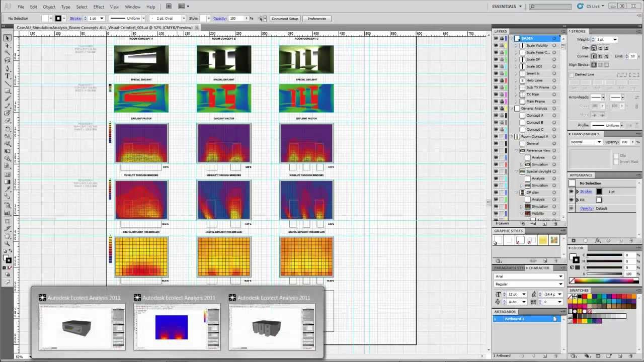Select the Line Segment tool
The image size is (644, 362).
[x=8, y=83]
